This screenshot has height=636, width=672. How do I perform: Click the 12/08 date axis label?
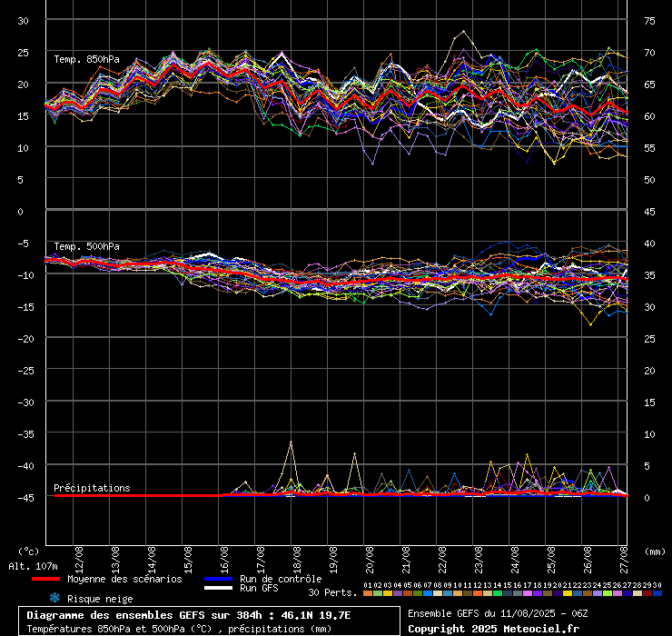click(x=79, y=560)
